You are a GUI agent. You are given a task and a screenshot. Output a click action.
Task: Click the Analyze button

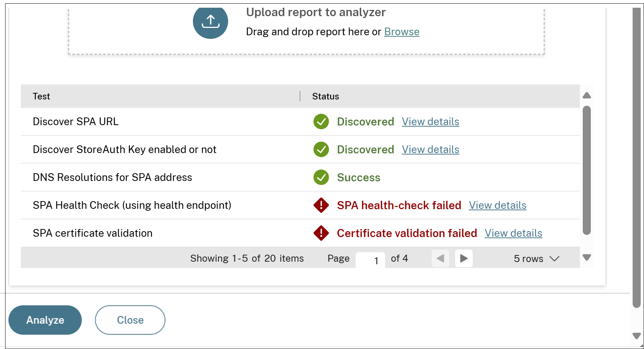click(45, 320)
